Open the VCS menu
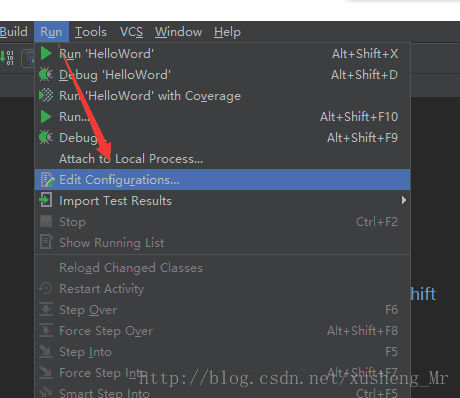Image resolution: width=460 pixels, height=398 pixels. 131,32
